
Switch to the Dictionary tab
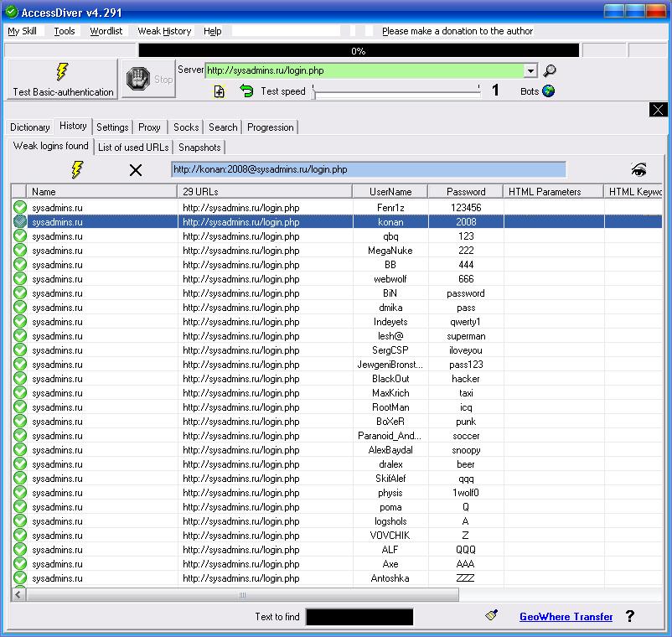coord(30,127)
